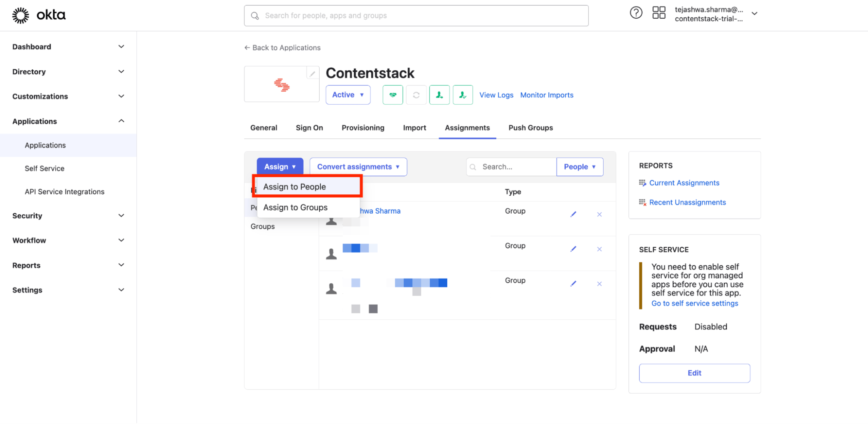868x424 pixels.
Task: Expand the Workflow sidebar section
Action: (121, 240)
